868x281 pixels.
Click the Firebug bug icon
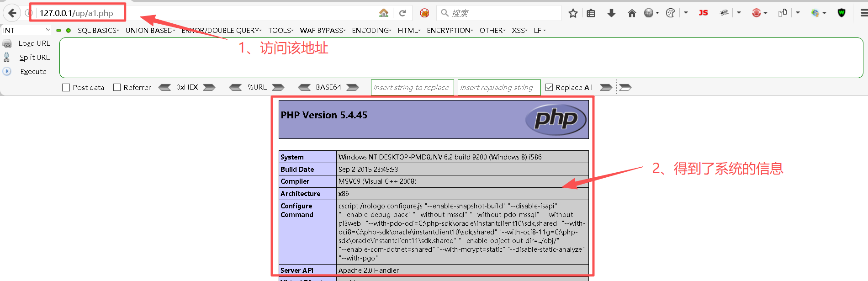click(x=724, y=13)
